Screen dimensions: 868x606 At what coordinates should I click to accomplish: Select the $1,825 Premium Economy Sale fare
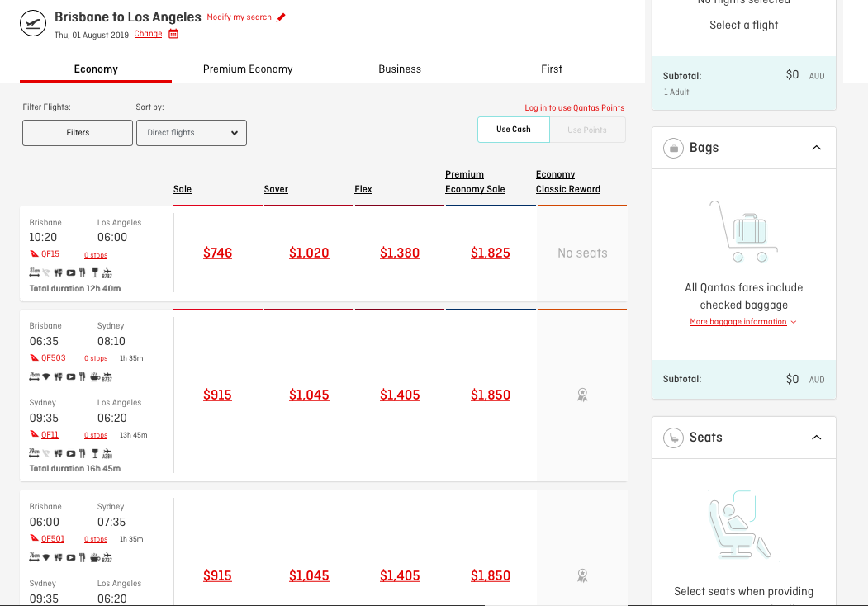tap(491, 253)
